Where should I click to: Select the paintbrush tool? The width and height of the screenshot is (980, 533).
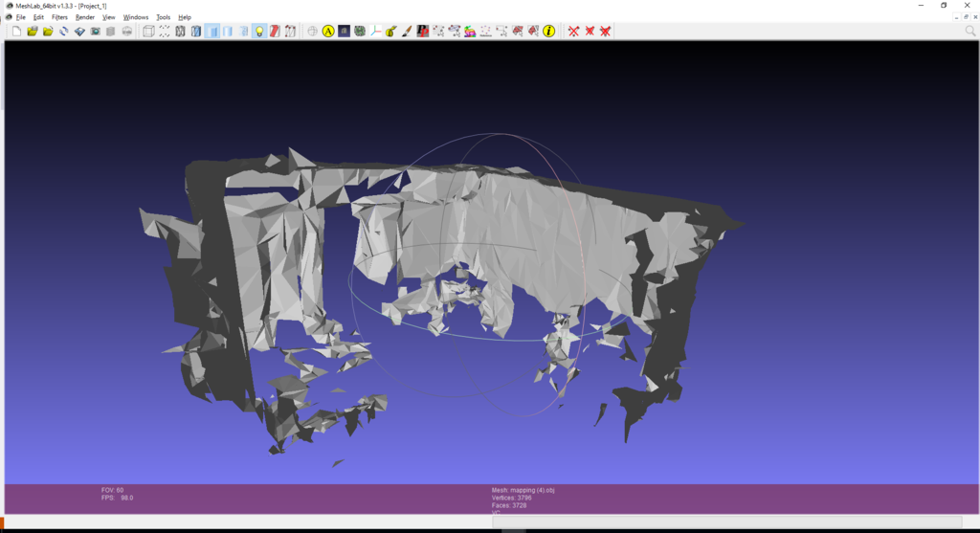point(407,32)
